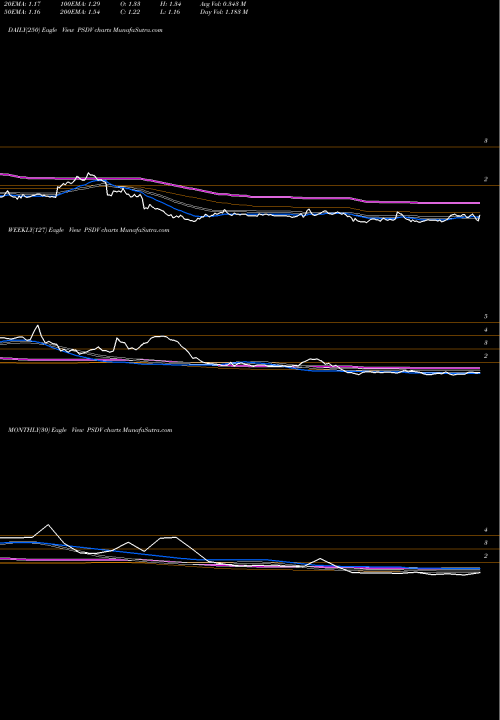
Task: Click price level 4 on weekly chart
Action: [486, 330]
